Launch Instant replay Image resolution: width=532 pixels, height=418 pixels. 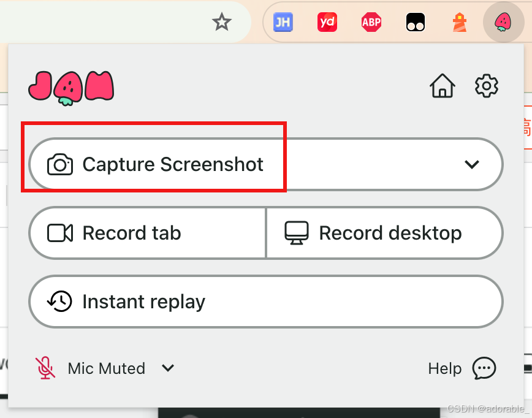tap(266, 302)
